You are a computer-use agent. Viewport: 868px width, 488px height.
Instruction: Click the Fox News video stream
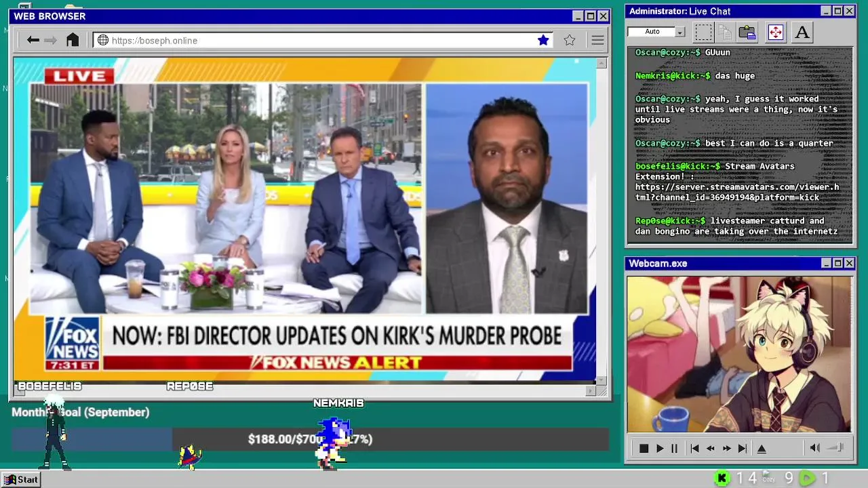click(x=304, y=220)
